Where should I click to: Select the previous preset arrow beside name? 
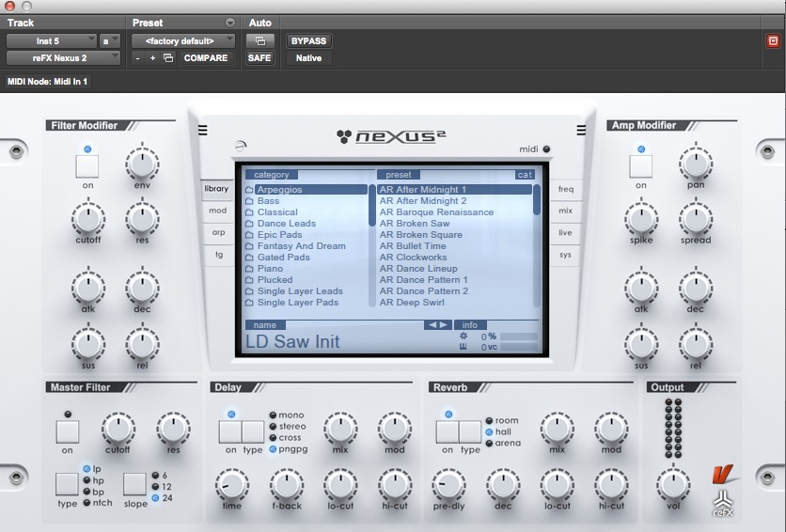[432, 325]
